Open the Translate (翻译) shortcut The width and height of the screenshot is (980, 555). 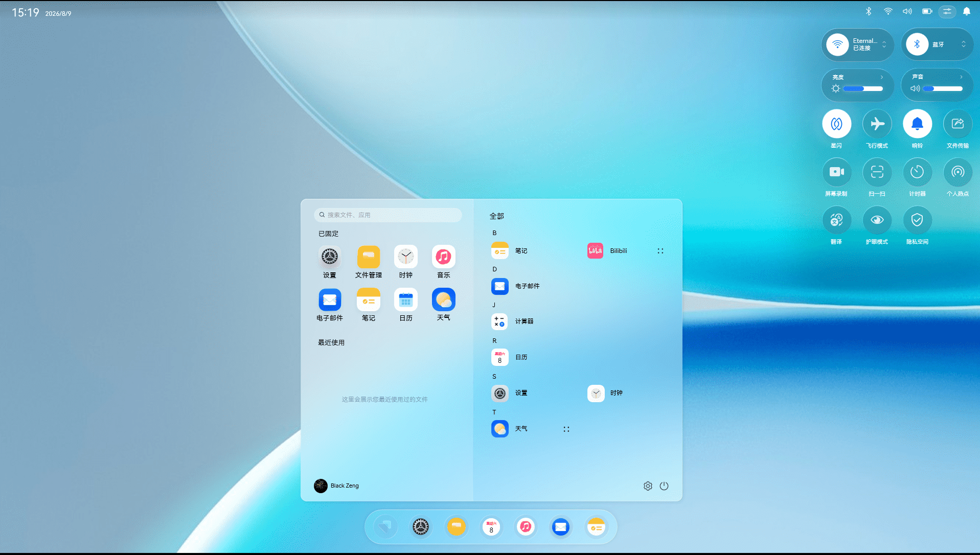point(836,220)
